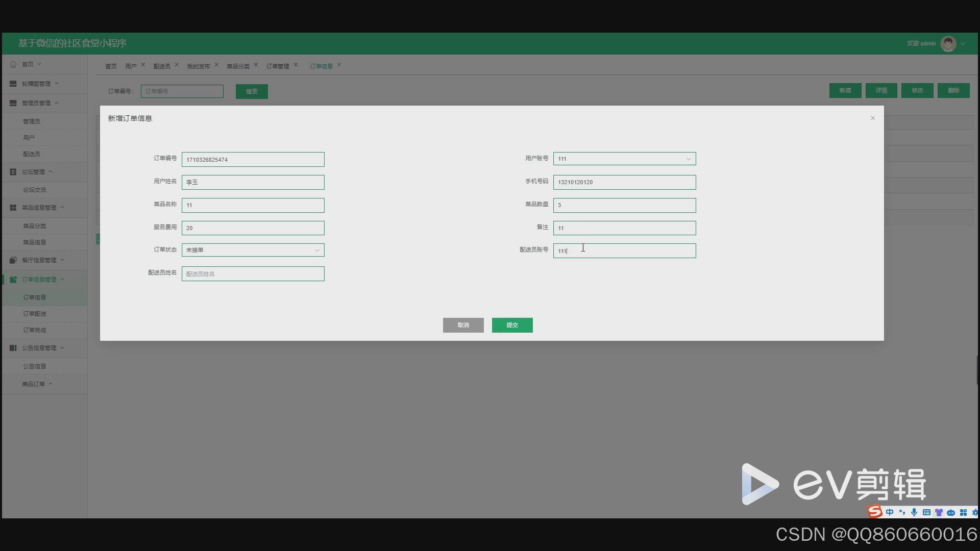
Task: Click the 餐厅信息管理 sidebar icon
Action: pyautogui.click(x=13, y=260)
